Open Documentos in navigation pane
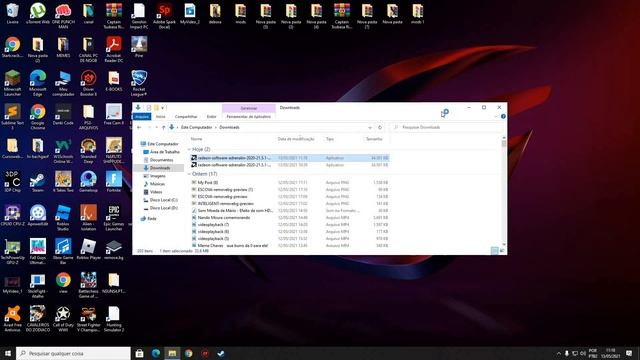The height and width of the screenshot is (360, 640). point(158,160)
